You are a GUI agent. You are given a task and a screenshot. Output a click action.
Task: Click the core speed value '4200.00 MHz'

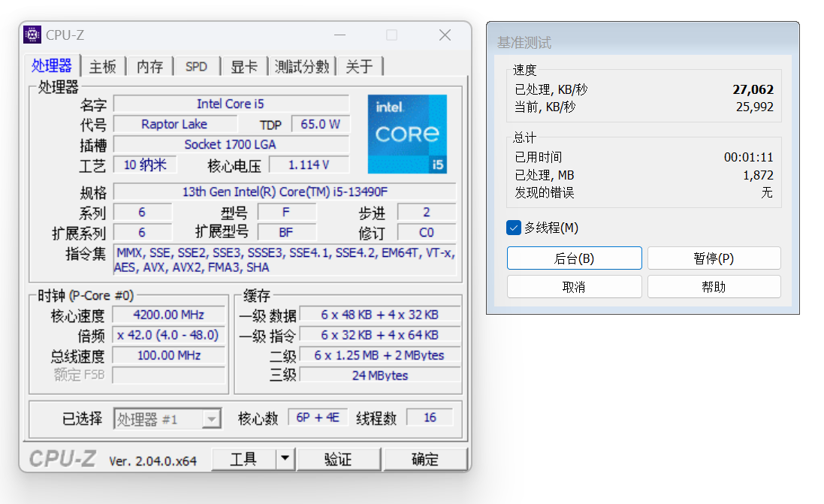point(169,314)
